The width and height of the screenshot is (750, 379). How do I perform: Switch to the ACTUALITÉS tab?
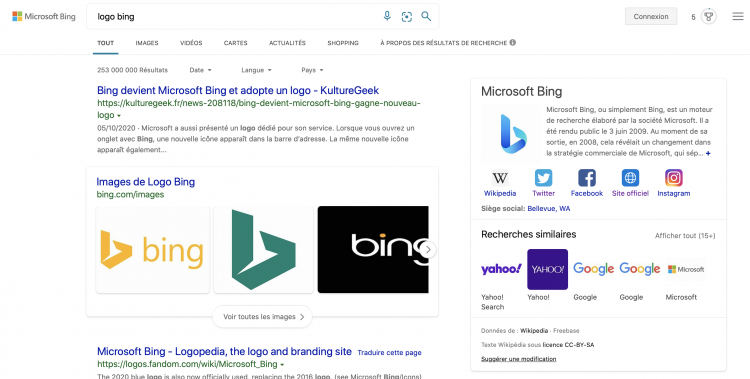(287, 43)
